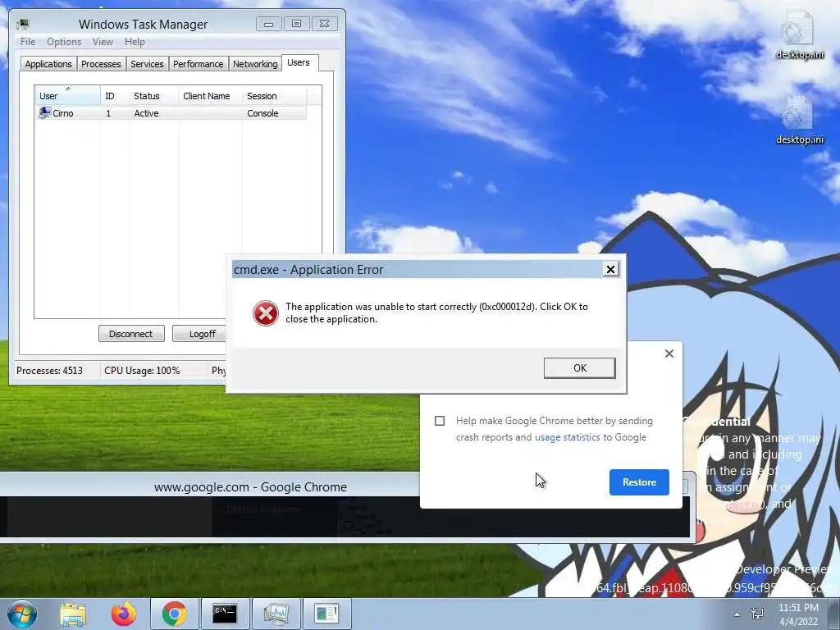
Task: Minimize the Windows Task Manager window
Action: pos(268,24)
